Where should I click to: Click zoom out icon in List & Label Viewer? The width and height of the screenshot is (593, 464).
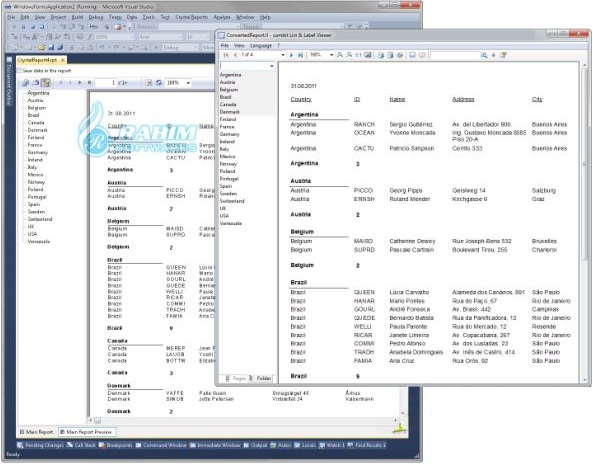click(349, 55)
